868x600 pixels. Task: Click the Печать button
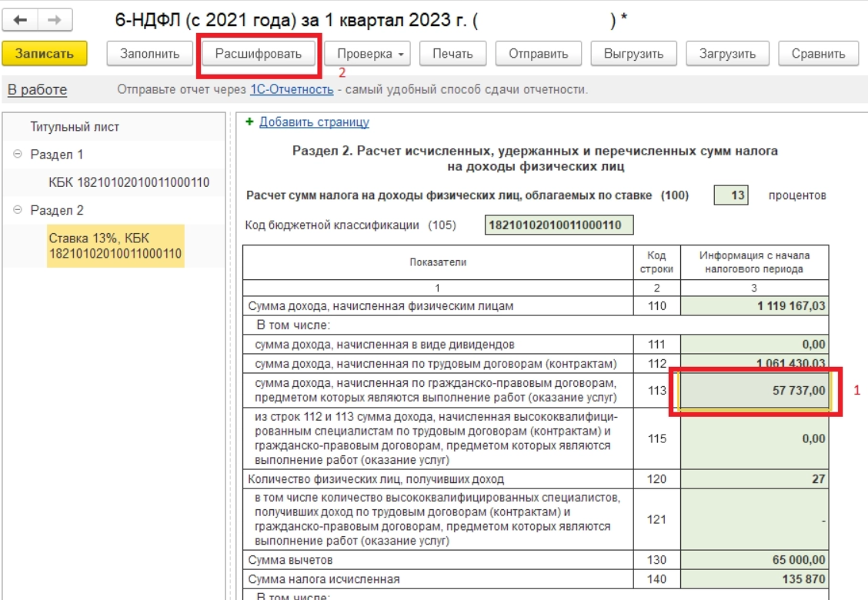[452, 54]
